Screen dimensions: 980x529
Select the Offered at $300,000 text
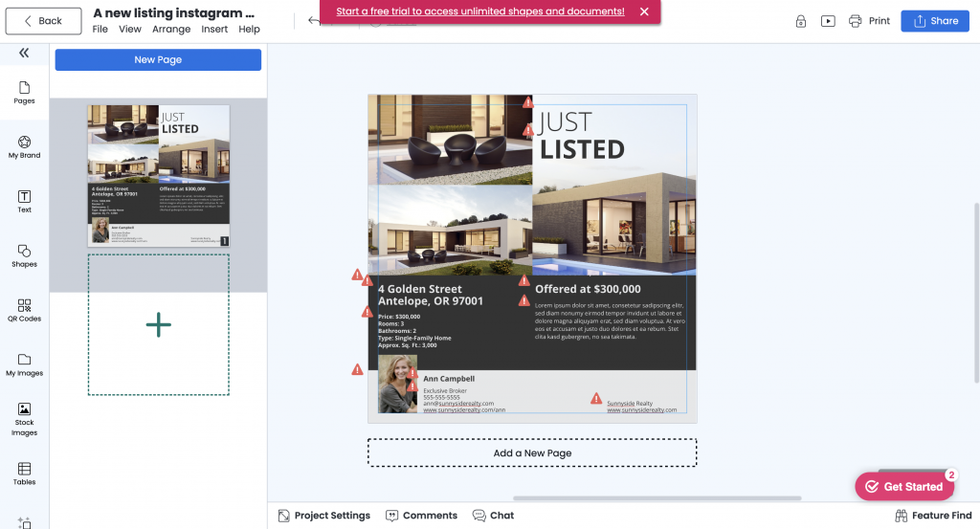588,289
